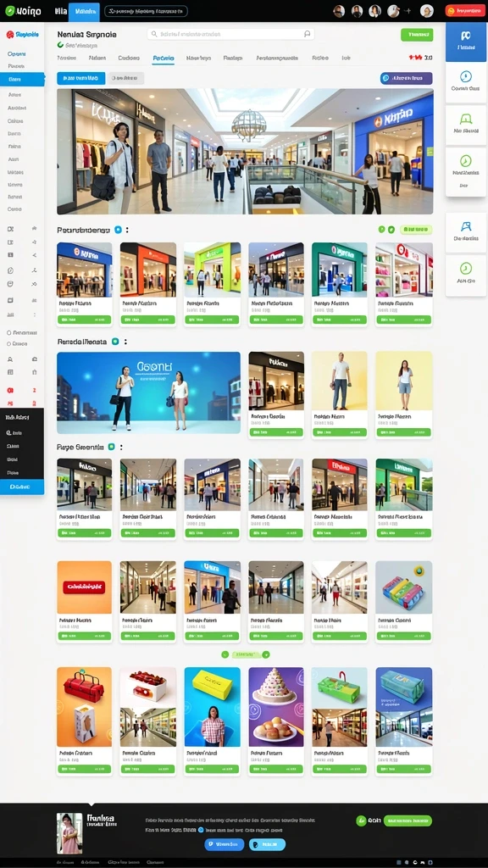488x868 pixels.
Task: Click the green circle icon in the footer
Action: click(361, 821)
